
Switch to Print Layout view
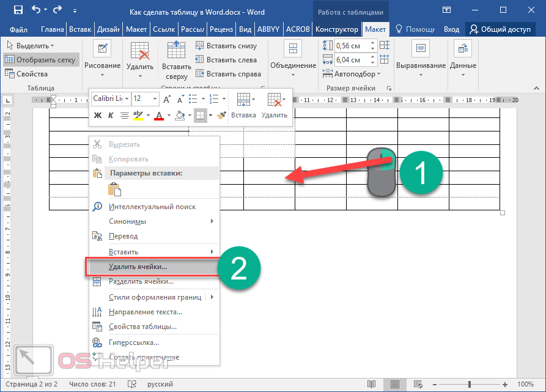pos(394,384)
